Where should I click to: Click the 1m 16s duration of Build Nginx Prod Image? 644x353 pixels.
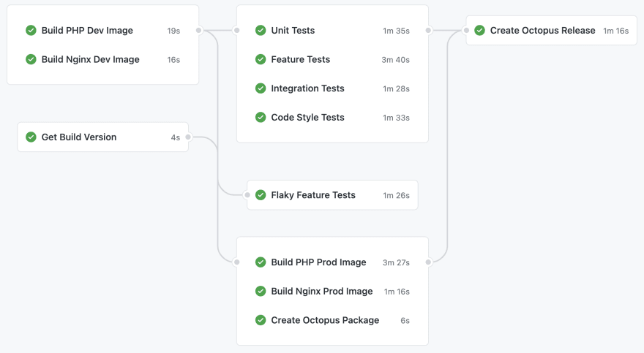(x=397, y=292)
